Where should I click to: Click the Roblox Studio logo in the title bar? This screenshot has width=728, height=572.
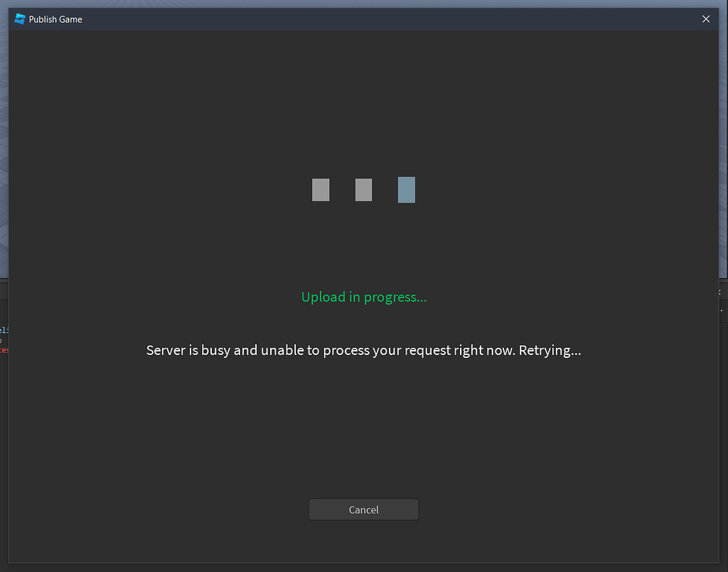(x=19, y=19)
